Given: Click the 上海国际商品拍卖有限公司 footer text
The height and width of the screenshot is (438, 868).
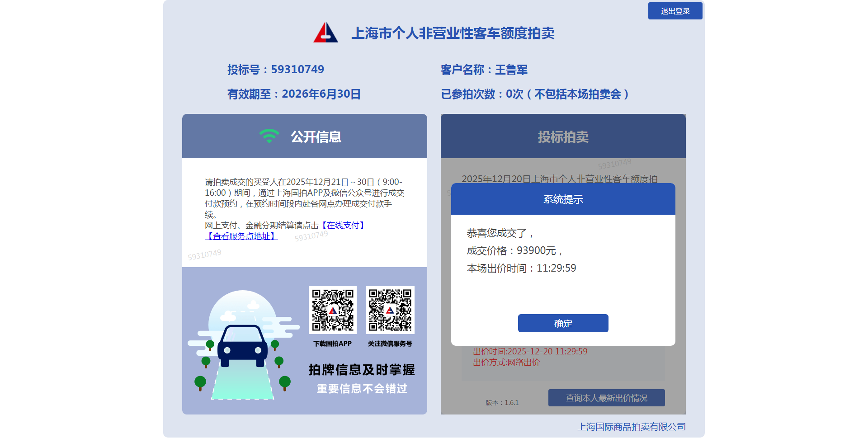Looking at the screenshot, I should (x=631, y=427).
